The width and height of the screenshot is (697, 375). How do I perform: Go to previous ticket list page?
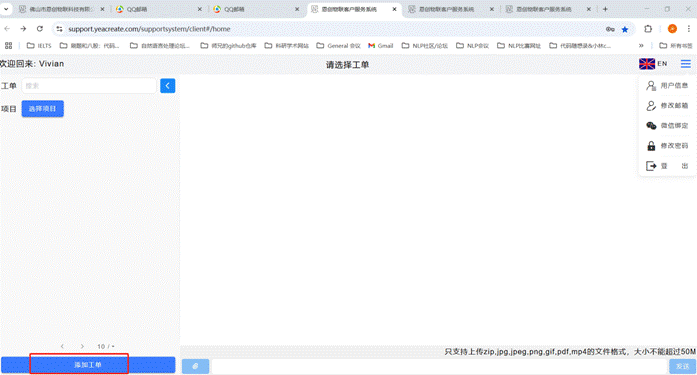click(x=62, y=346)
